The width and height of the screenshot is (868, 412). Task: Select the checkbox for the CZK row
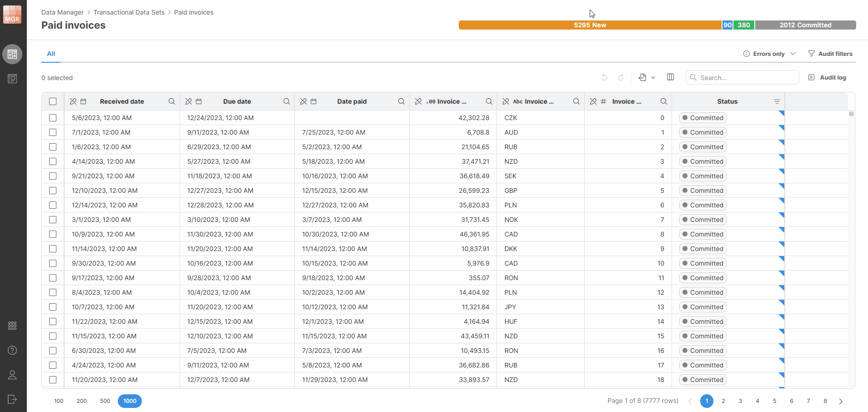[x=53, y=118]
